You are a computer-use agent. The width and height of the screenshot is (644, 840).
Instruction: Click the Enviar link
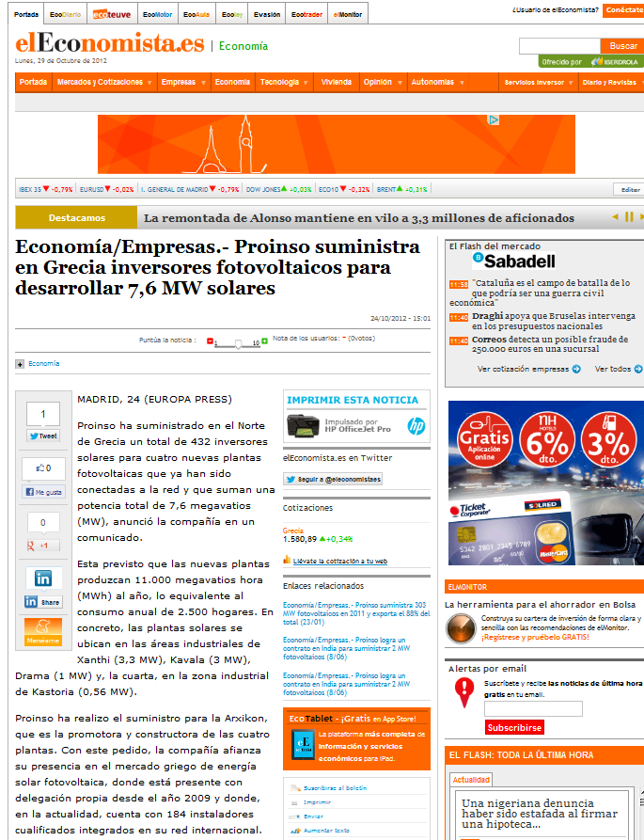(x=314, y=816)
